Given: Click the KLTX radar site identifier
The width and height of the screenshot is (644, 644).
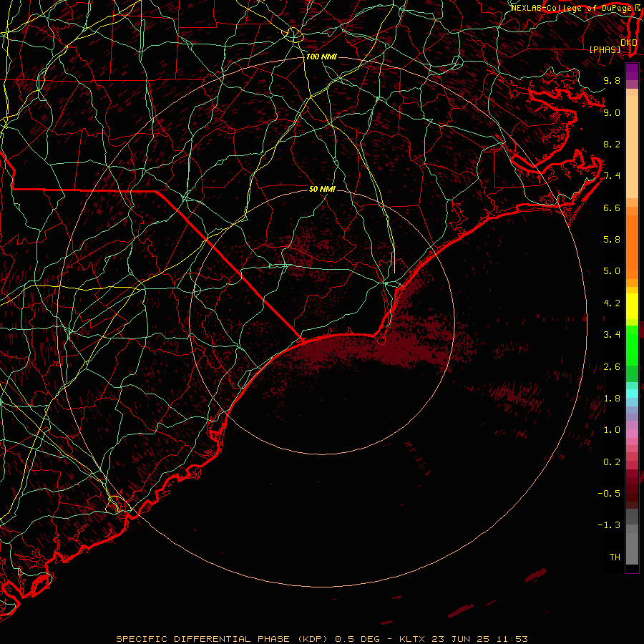Looking at the screenshot, I should point(413,639).
